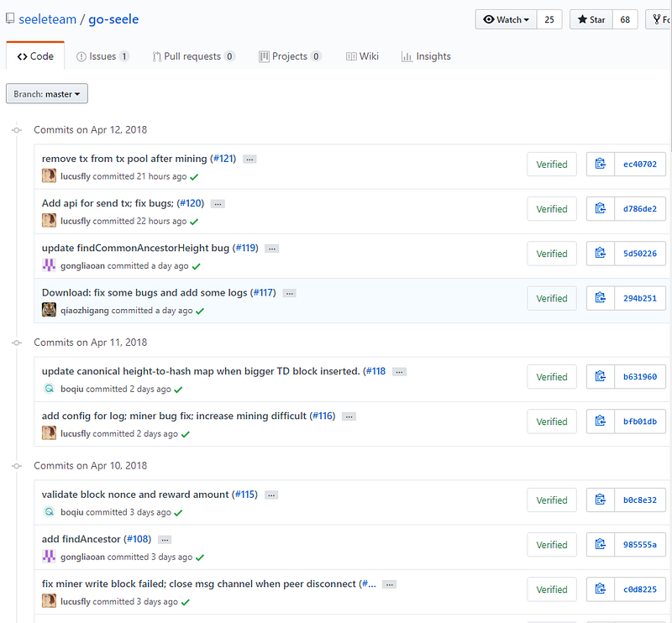Screen dimensions: 672x623
Task: Open the seeleteam organization link
Action: (47, 19)
